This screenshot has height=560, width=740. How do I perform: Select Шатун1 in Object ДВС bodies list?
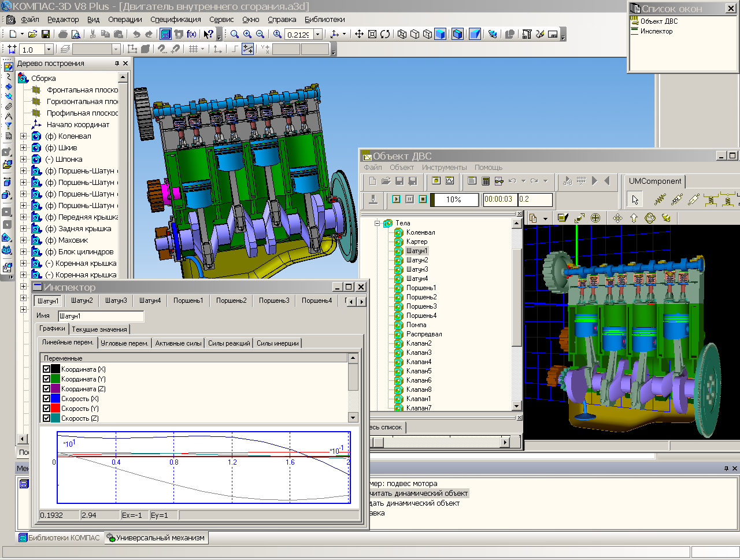417,251
